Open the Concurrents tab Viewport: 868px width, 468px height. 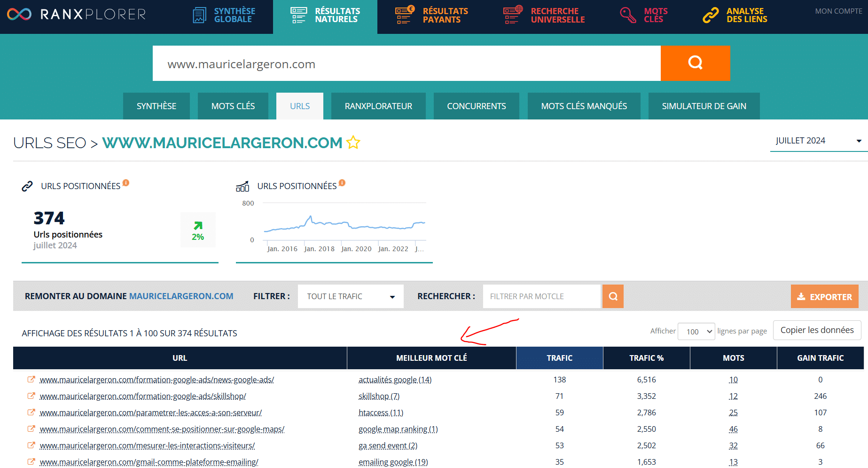pos(476,106)
